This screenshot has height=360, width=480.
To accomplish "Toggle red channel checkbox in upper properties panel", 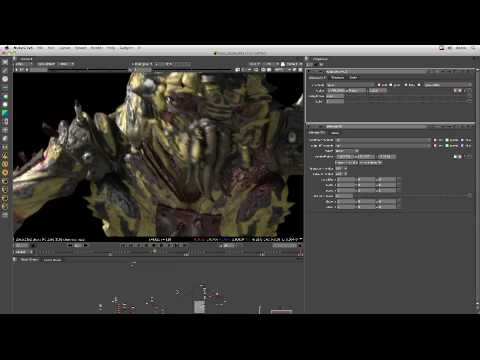I will 379,85.
